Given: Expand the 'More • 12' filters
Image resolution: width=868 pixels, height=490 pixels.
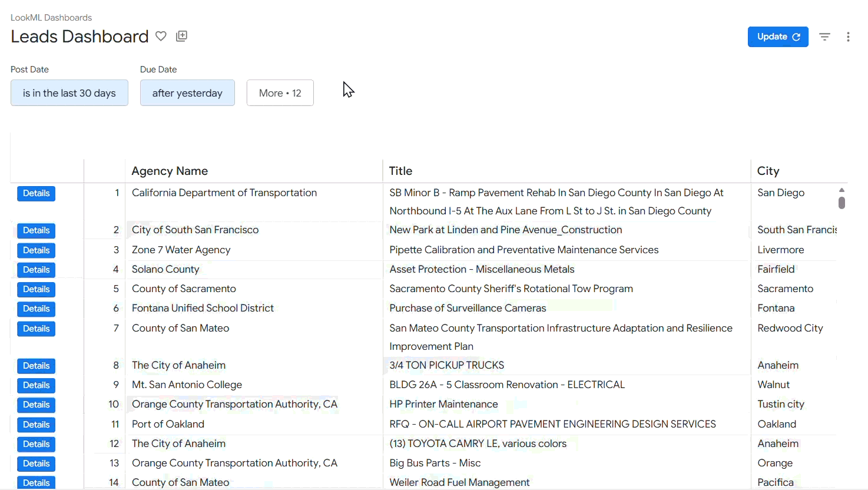Looking at the screenshot, I should coord(280,93).
